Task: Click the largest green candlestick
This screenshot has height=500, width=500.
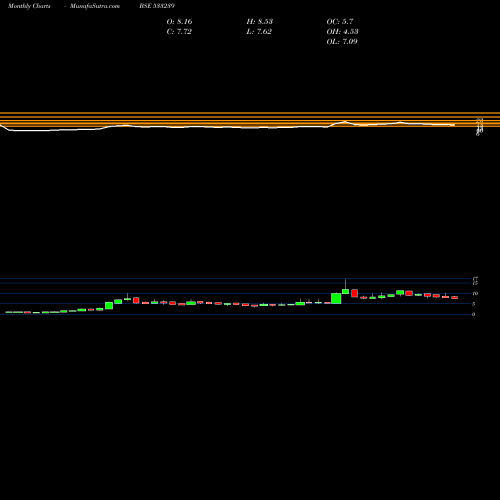Action: (336, 298)
